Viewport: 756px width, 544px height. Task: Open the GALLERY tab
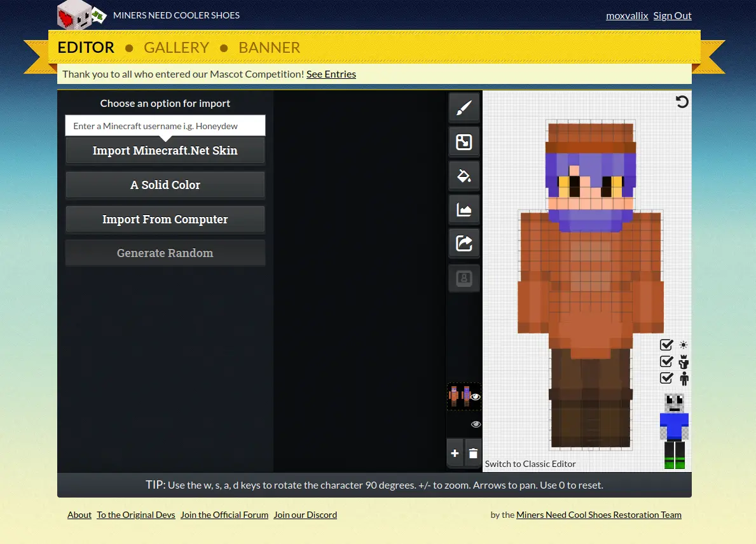coord(177,48)
